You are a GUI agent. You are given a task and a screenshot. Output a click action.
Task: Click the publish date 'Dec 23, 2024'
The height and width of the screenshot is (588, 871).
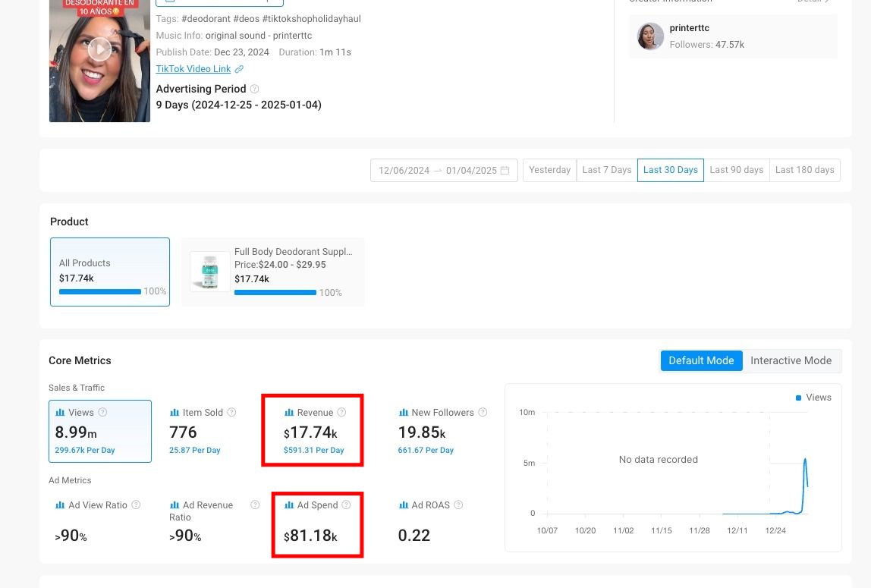241,52
